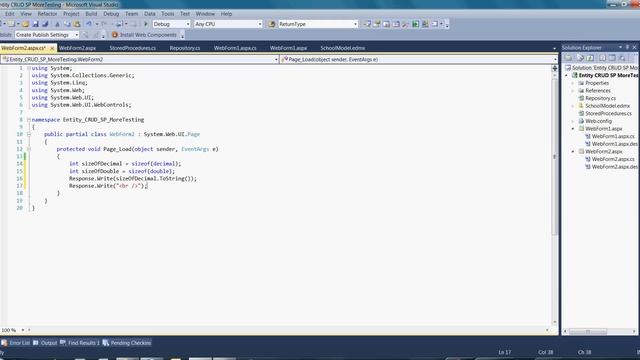Collapse the WebForm2.aspx tree node
The height and width of the screenshot is (360, 640).
tap(573, 151)
